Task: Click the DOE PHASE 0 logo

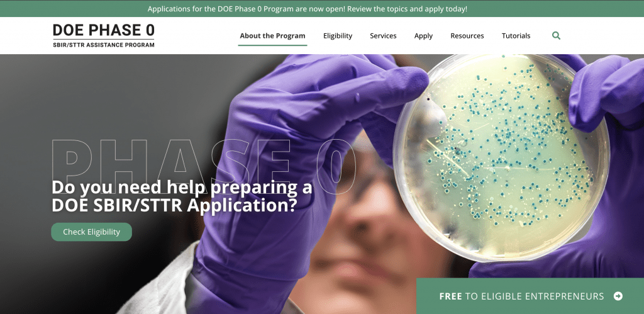Action: coord(104,36)
